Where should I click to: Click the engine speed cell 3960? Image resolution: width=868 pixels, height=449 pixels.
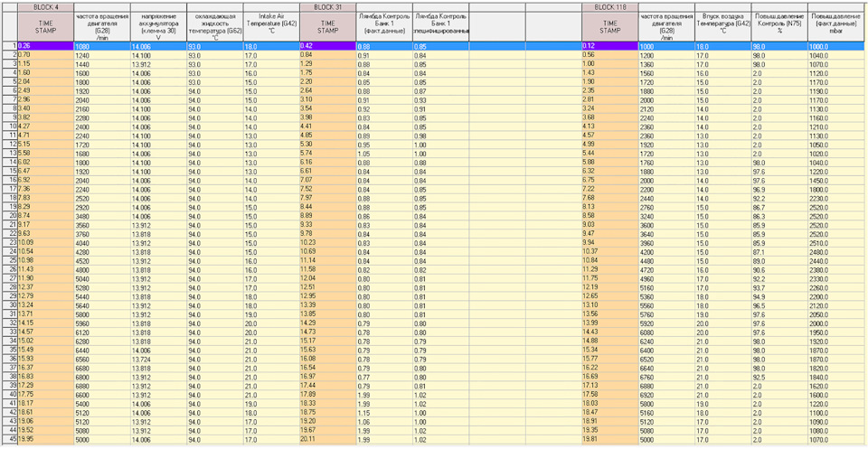[666, 242]
